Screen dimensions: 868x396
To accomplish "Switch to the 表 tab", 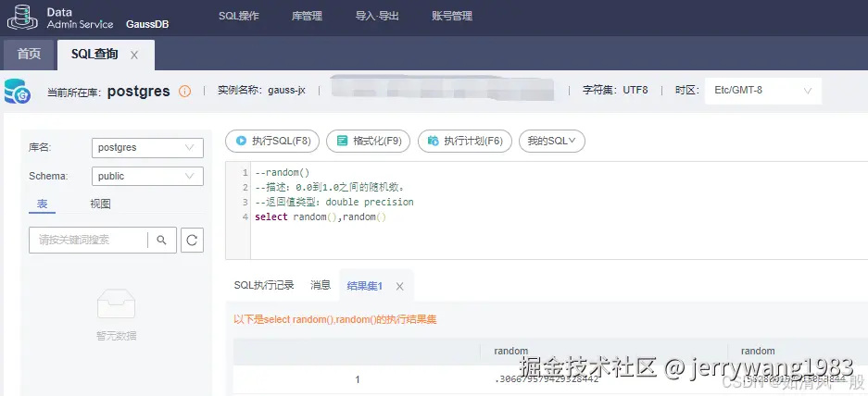I will click(x=42, y=204).
